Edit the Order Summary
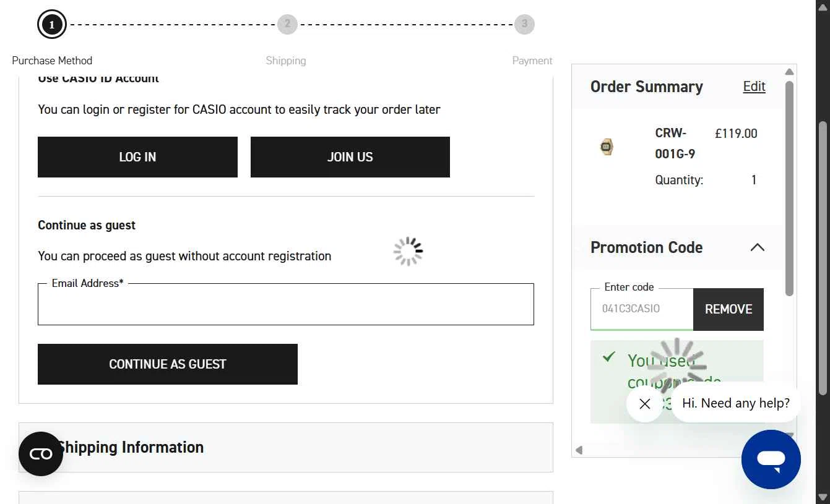 point(754,87)
